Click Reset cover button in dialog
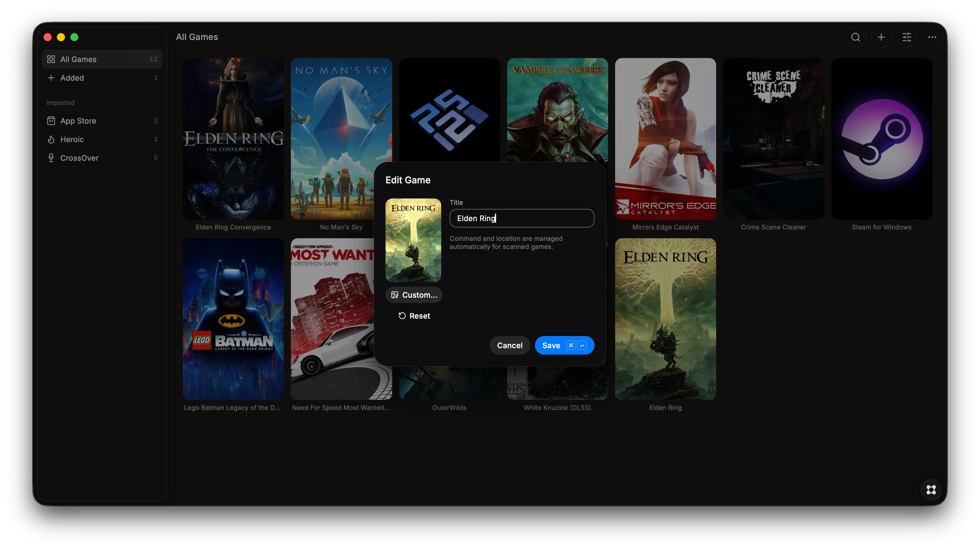Image resolution: width=980 pixels, height=549 pixels. click(414, 316)
